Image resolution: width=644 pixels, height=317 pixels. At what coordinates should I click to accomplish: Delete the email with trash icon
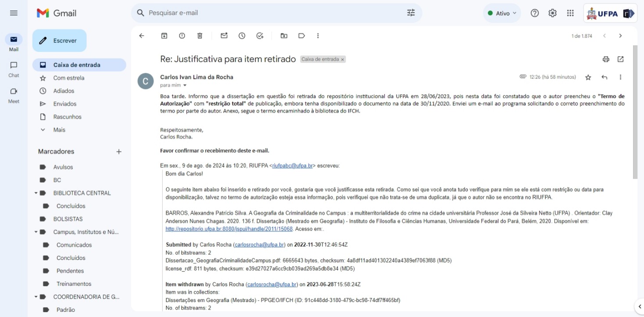point(200,36)
